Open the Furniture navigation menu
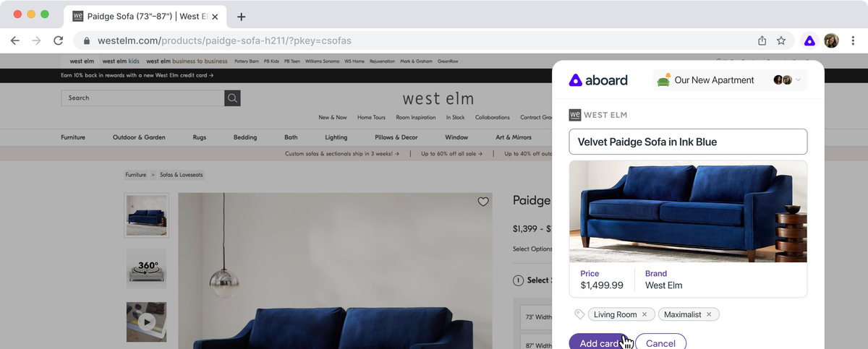The height and width of the screenshot is (349, 868). 73,137
